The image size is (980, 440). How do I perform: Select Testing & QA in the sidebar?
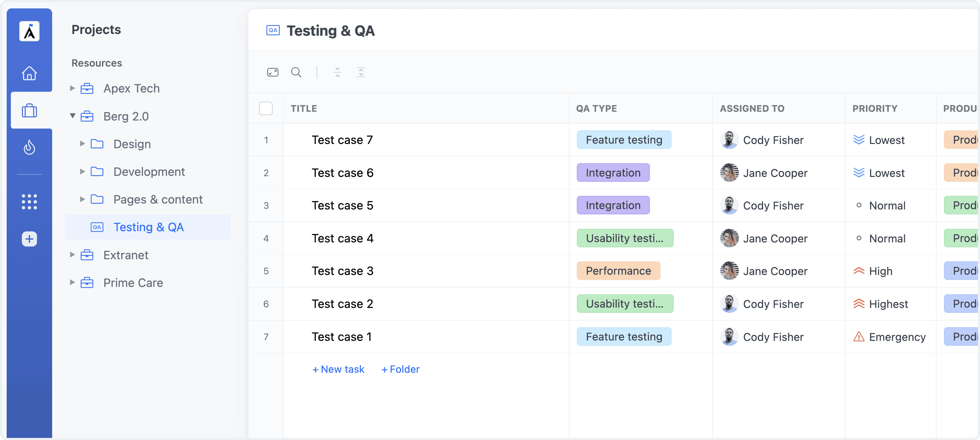pyautogui.click(x=149, y=227)
